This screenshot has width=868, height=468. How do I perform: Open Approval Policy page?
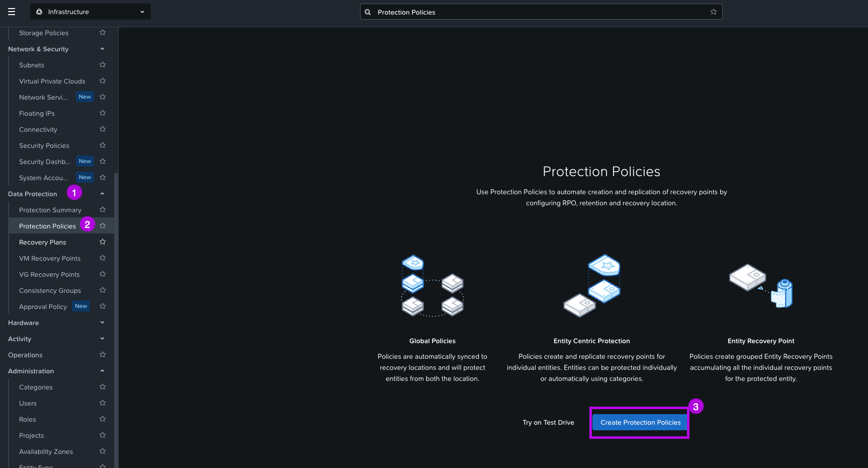tap(43, 306)
